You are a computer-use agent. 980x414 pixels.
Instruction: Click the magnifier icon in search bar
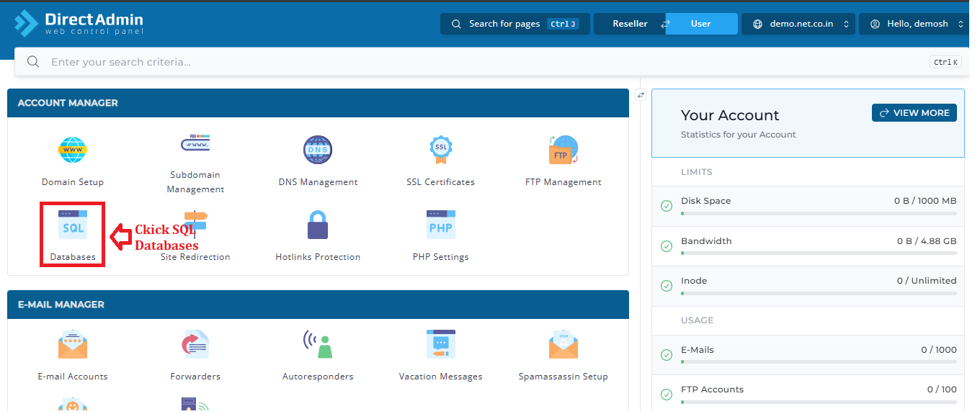tap(33, 62)
